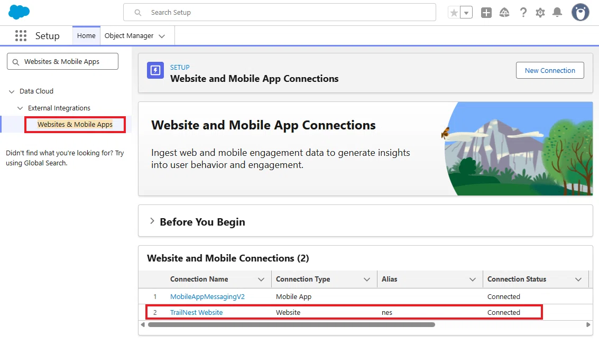Click the Website and Mobile Connections (2) heading

click(228, 258)
